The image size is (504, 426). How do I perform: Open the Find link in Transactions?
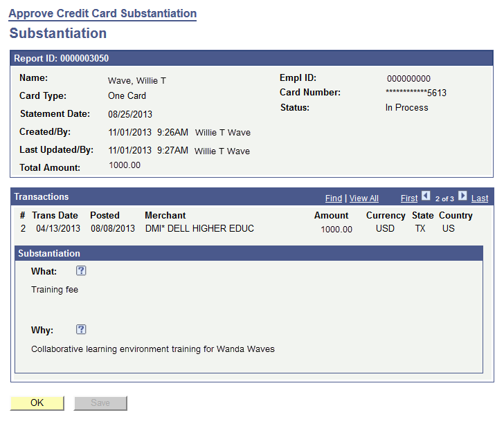click(334, 198)
